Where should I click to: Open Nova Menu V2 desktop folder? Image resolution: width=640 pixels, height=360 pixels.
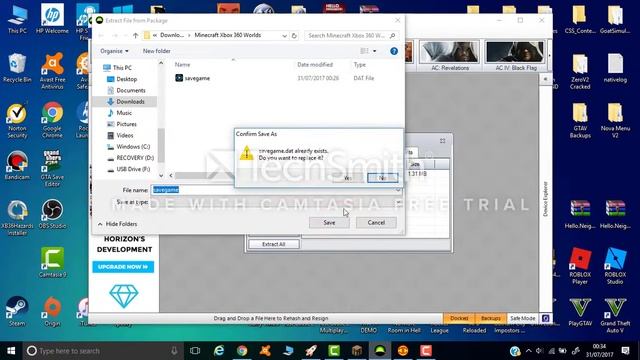point(615,120)
